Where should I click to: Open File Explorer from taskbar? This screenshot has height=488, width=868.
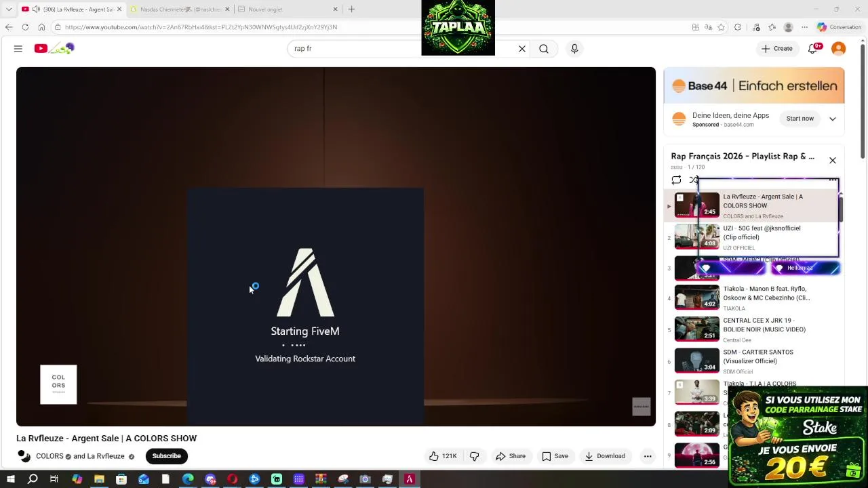[99, 479]
